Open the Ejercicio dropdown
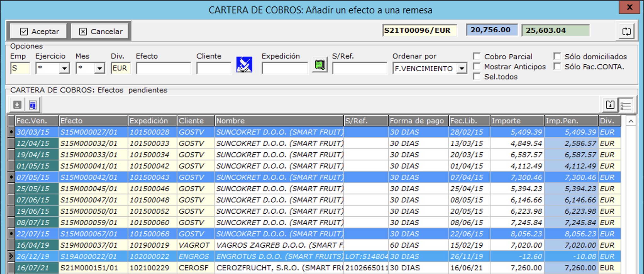Image resolution: width=644 pixels, height=274 pixels. pos(64,68)
